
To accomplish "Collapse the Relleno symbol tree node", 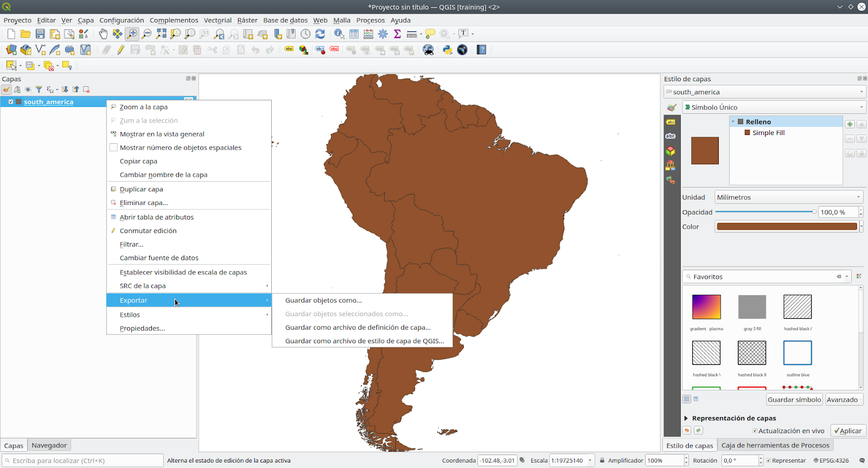I will [733, 122].
